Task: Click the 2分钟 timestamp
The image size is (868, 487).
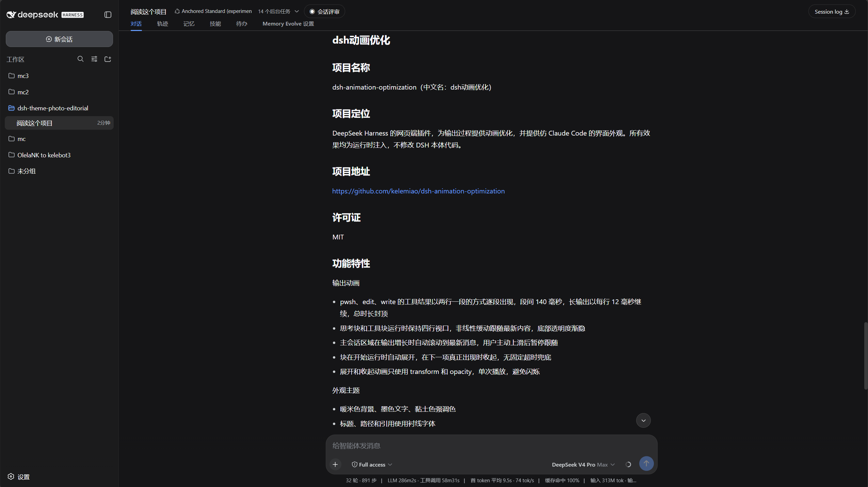Action: pos(103,123)
